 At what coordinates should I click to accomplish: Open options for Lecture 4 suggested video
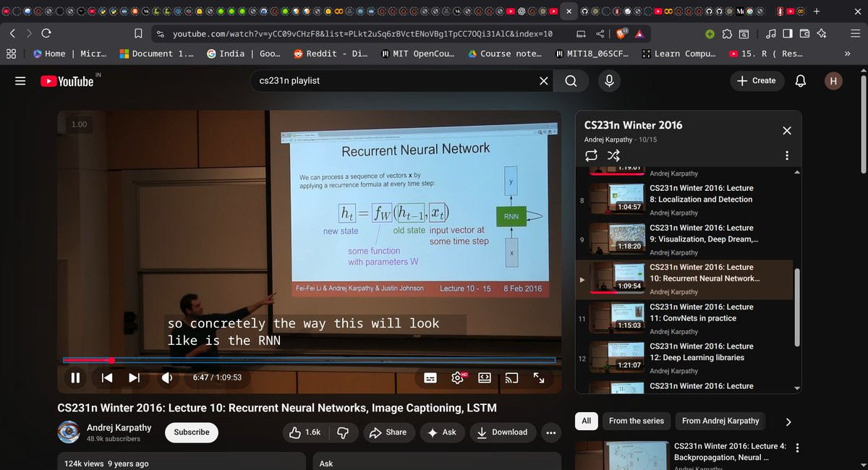(798, 448)
